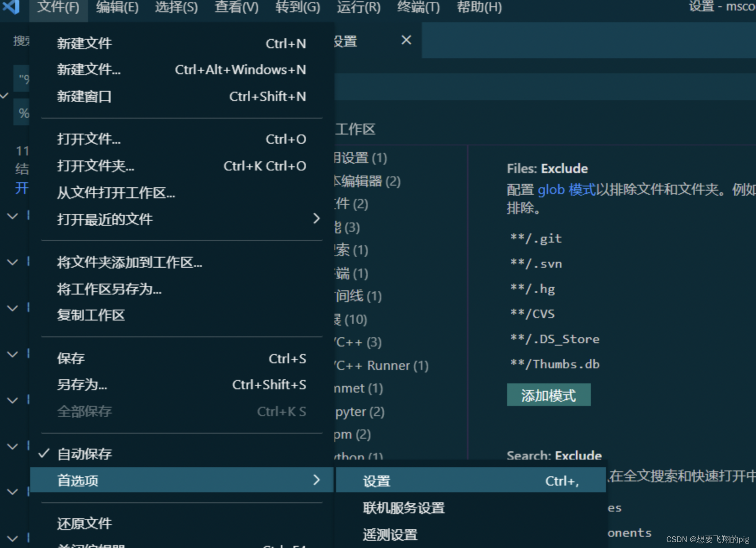Select the **/.svn exclude pattern
The width and height of the screenshot is (756, 548).
(x=536, y=264)
